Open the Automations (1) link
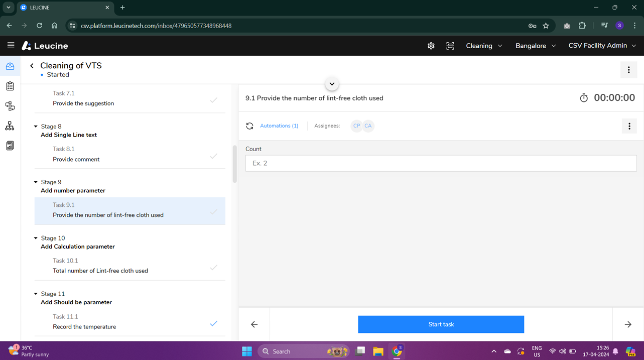Screen dimensions: 644x360 tap(279, 126)
